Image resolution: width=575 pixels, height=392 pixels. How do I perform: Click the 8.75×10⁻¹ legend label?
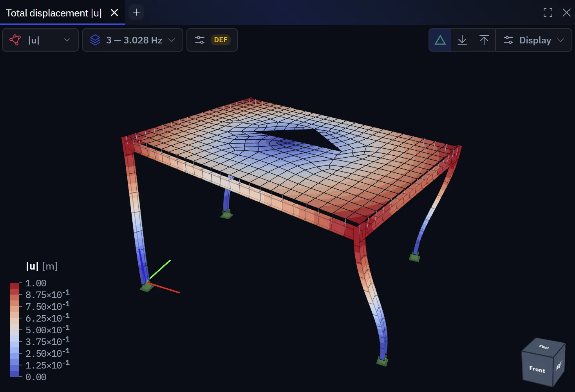(47, 294)
